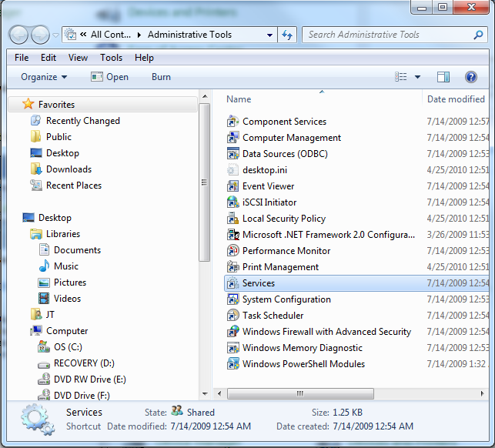Image resolution: width=495 pixels, height=448 pixels.
Task: Click the Recent Places icon
Action: coord(36,186)
